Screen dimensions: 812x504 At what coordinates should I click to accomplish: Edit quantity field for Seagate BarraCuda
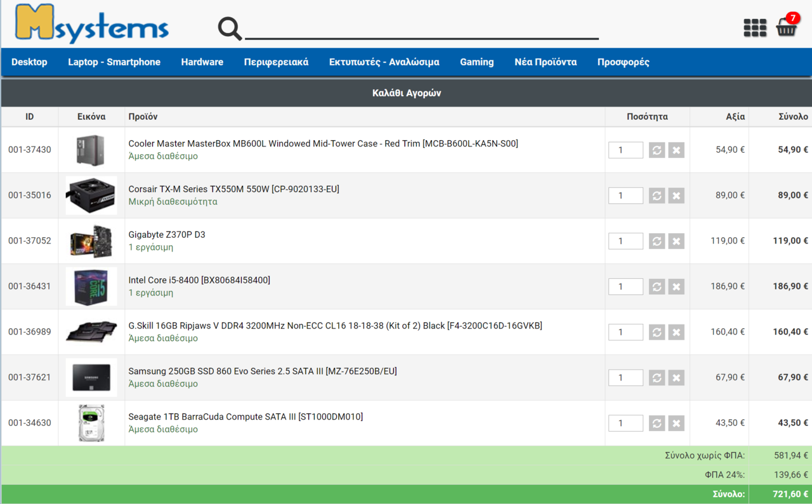[x=625, y=423]
